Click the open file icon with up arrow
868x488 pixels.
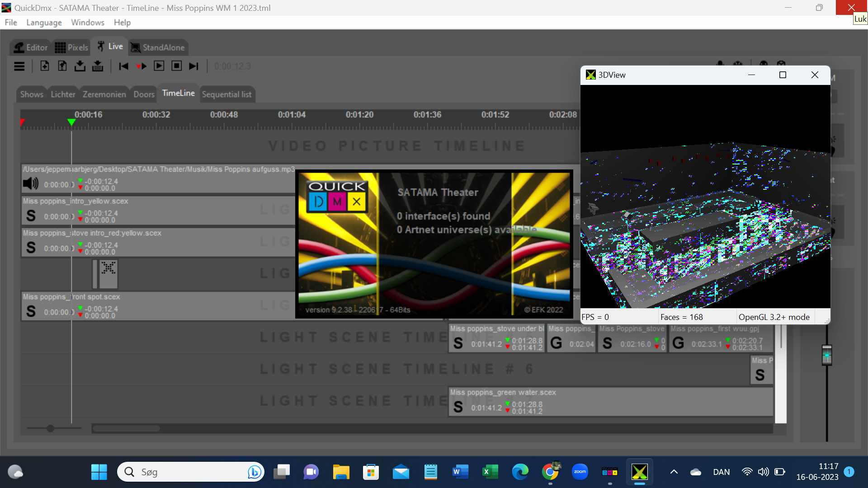[x=62, y=66]
